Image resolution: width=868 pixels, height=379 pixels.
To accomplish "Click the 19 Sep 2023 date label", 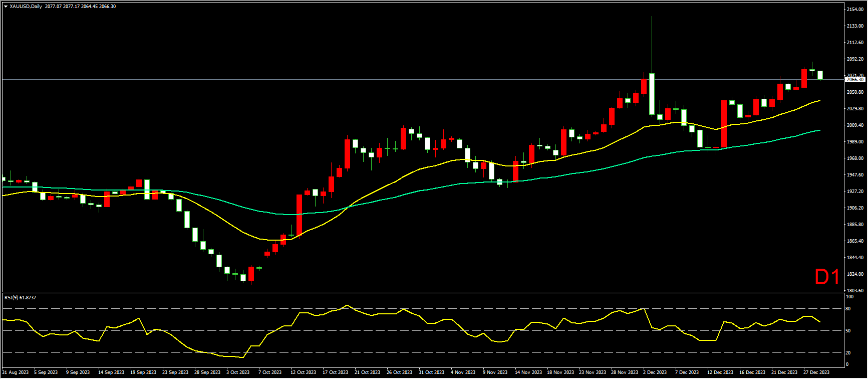I will pyautogui.click(x=143, y=372).
